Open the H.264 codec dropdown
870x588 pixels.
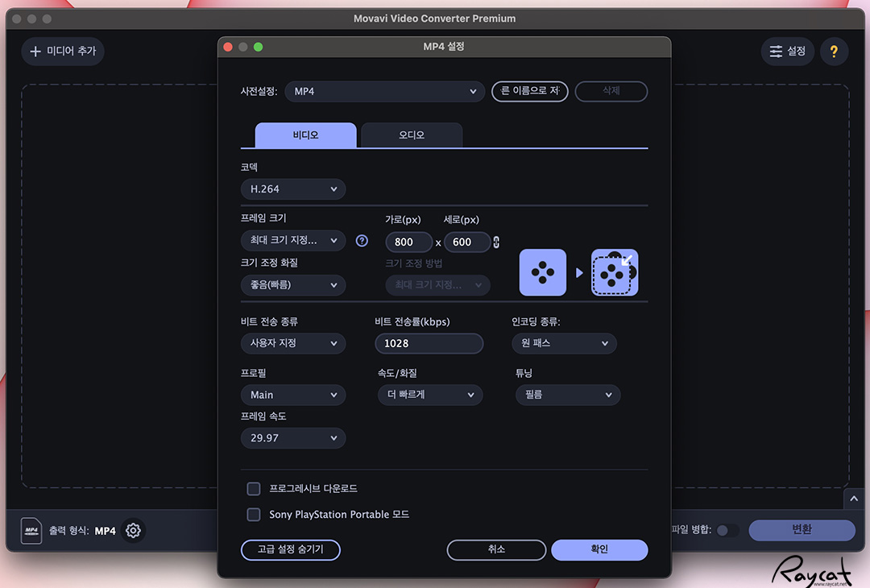coord(293,189)
